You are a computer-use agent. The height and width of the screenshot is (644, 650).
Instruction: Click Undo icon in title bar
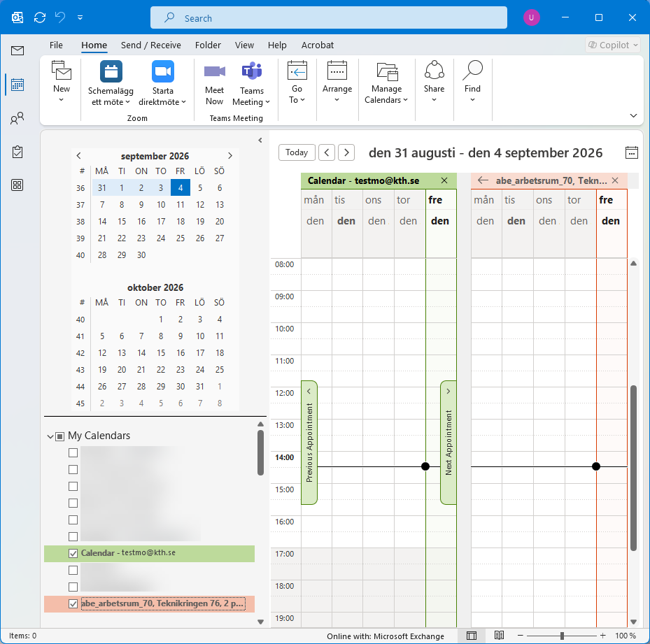61,17
